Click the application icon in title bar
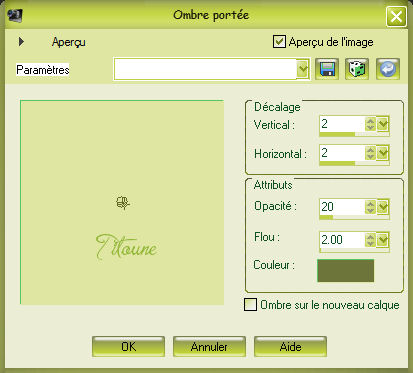 [15, 15]
